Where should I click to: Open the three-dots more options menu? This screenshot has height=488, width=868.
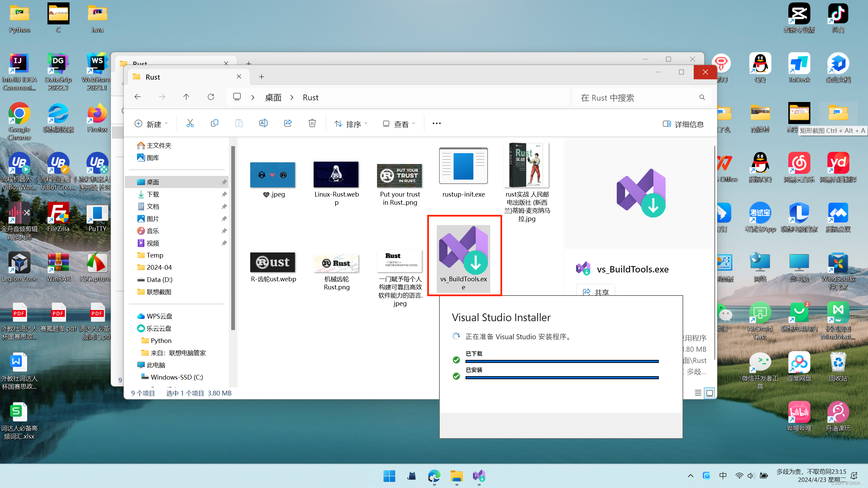436,123
